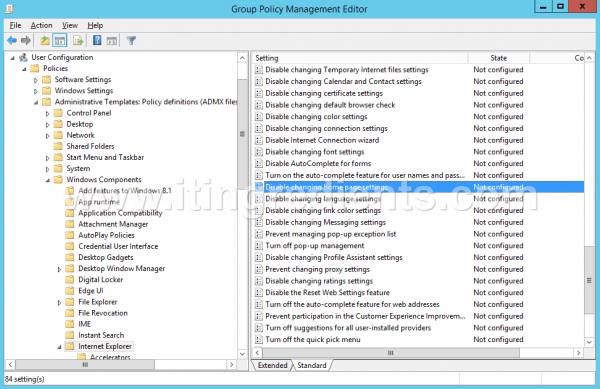This screenshot has width=600, height=389.
Task: Click the policy icon beside Disable changing color settings
Action: [259, 117]
